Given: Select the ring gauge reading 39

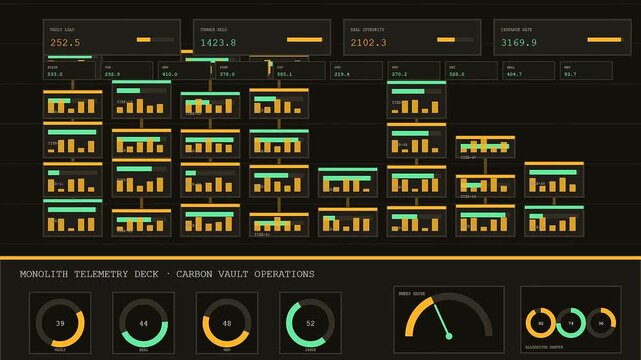Looking at the screenshot, I should [60, 323].
